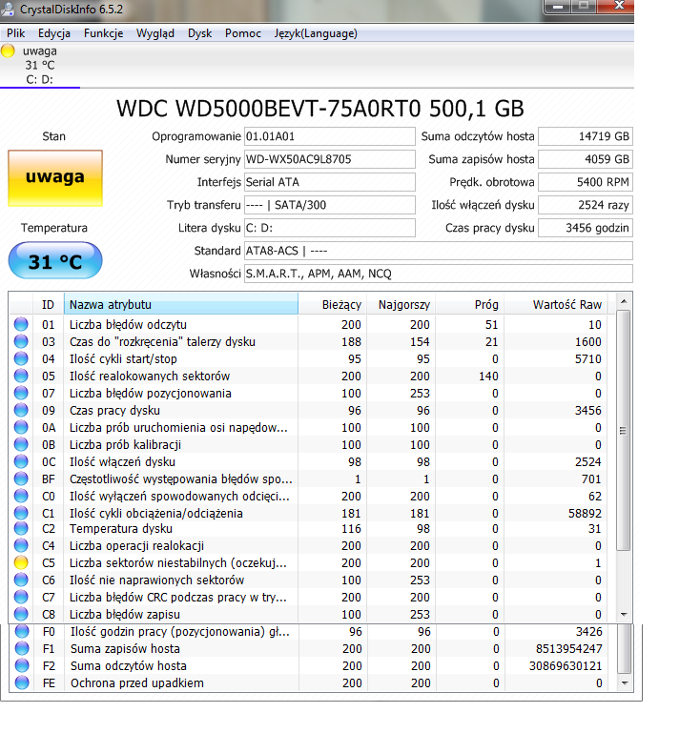Click the status icon for attribute 0B
Image resolution: width=700 pixels, height=733 pixels.
tap(21, 444)
